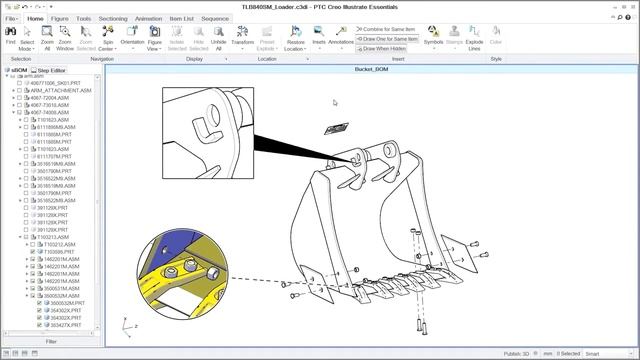Click the Explode Lines icon

click(474, 31)
